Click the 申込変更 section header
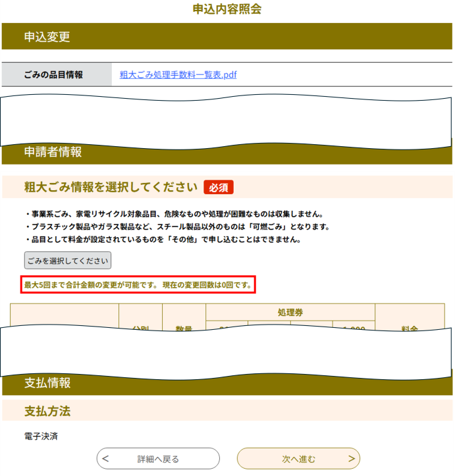Screen dimensions: 457x476 tap(227, 36)
